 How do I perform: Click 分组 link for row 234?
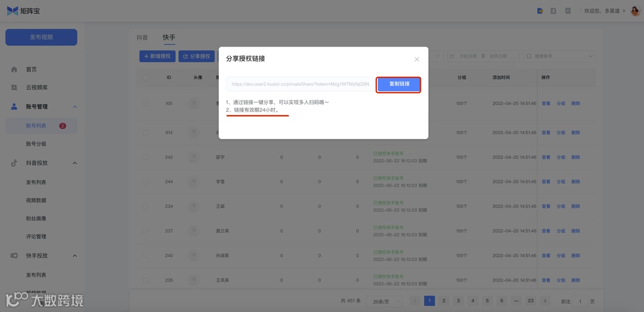pyautogui.click(x=561, y=206)
